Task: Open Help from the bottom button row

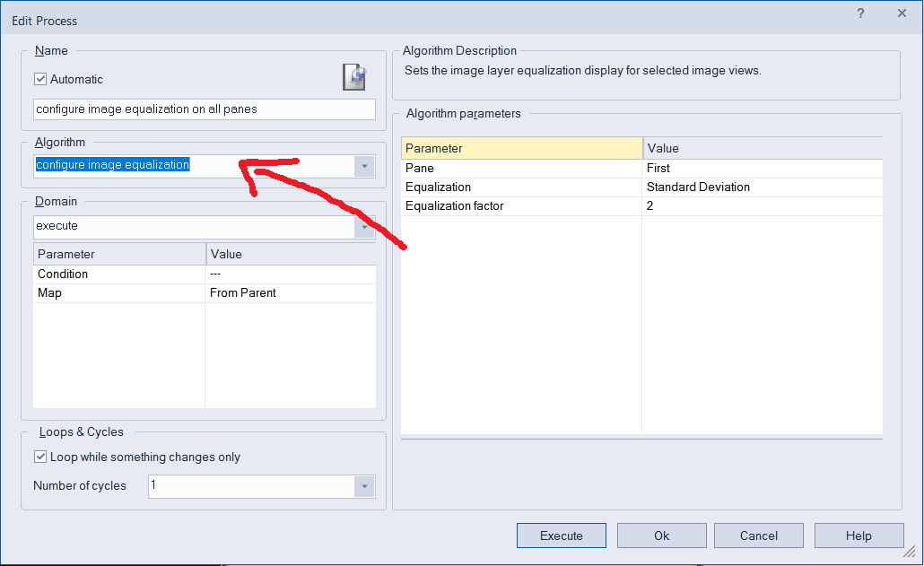Action: pos(859,535)
